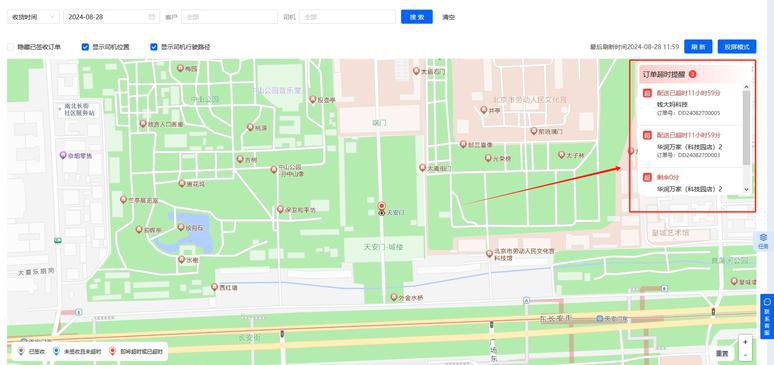Image resolution: width=774 pixels, height=365 pixels.
Task: Switch to 投屏模式 projection mode
Action: point(737,46)
